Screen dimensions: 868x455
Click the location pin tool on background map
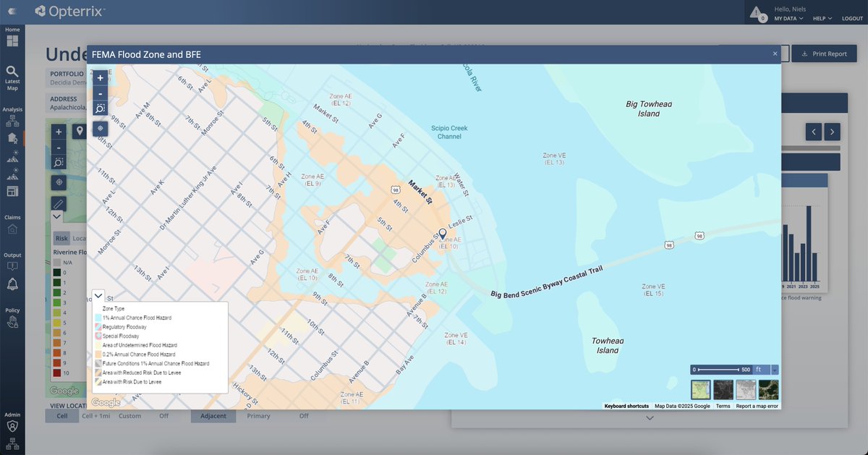(79, 132)
